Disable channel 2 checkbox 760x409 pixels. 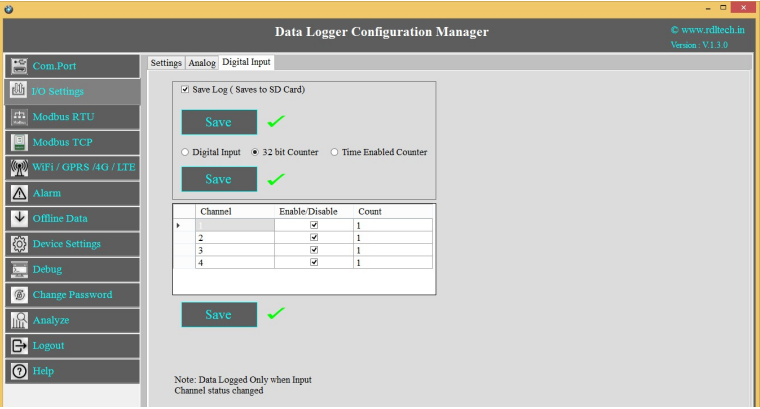314,237
